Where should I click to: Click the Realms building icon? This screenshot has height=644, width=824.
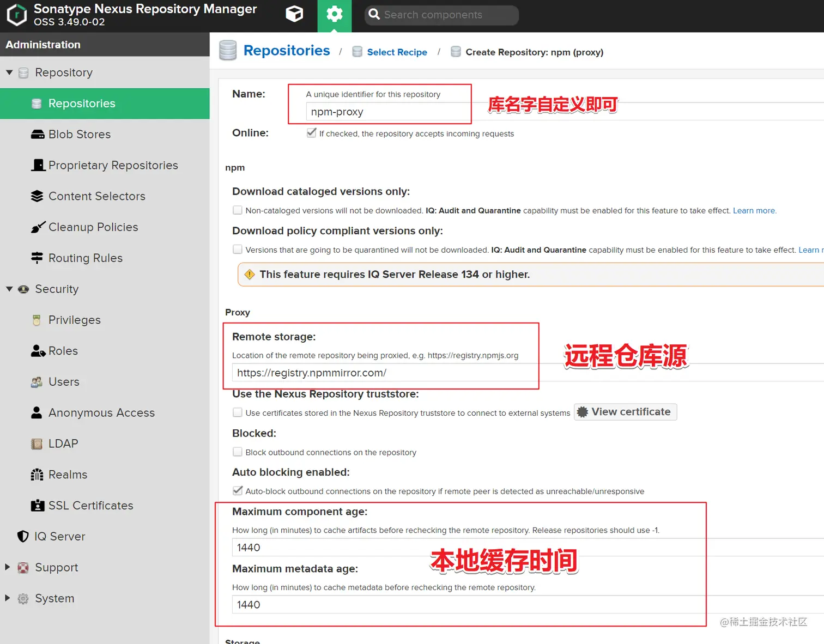pos(37,475)
